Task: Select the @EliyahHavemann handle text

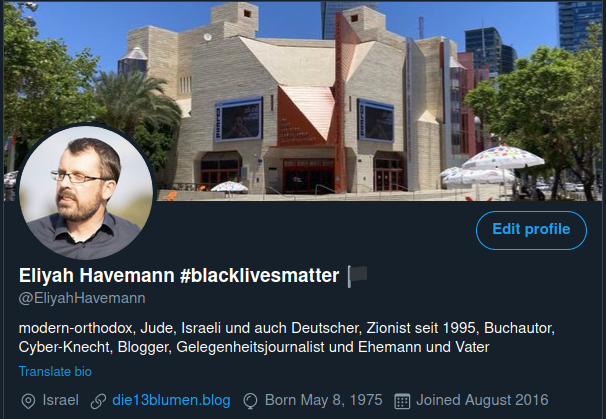Action: click(82, 298)
